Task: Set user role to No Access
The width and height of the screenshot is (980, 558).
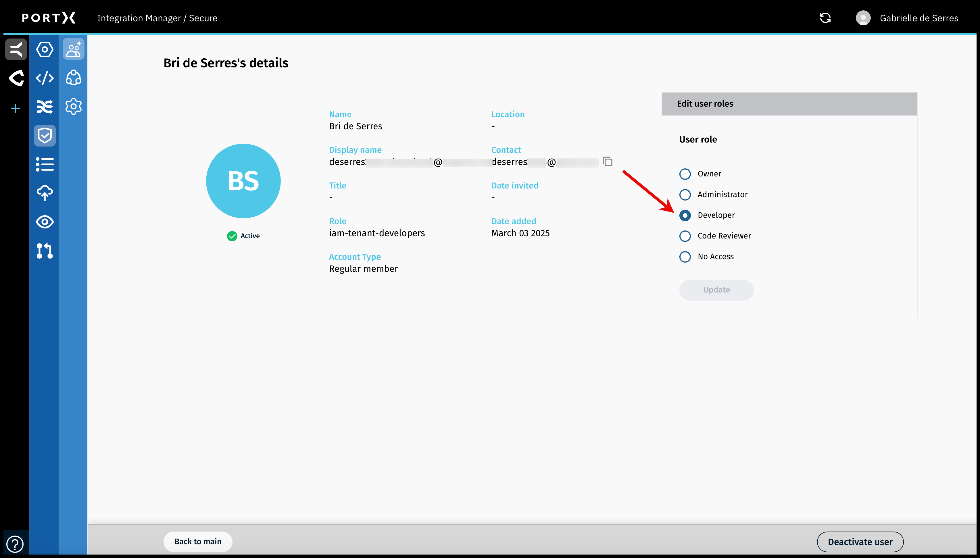Action: (685, 257)
